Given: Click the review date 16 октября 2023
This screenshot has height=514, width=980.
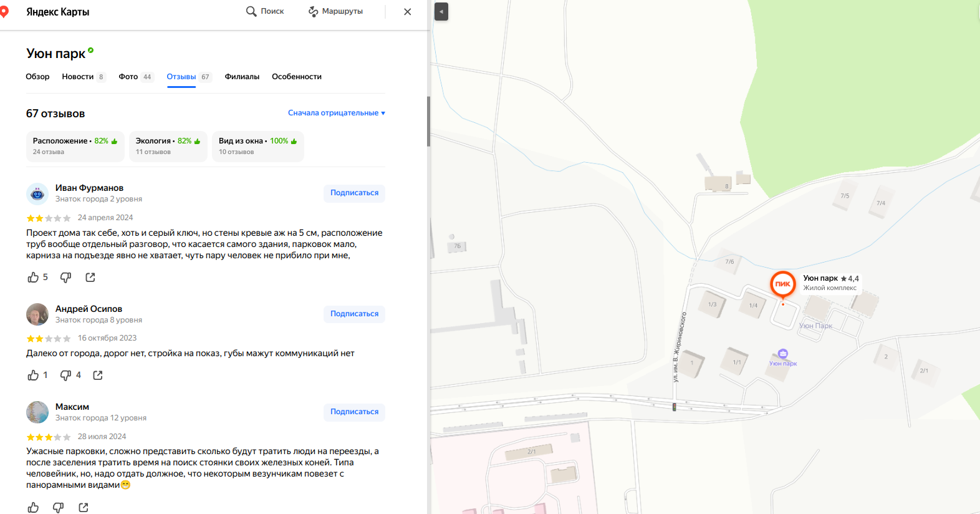Looking at the screenshot, I should [107, 338].
